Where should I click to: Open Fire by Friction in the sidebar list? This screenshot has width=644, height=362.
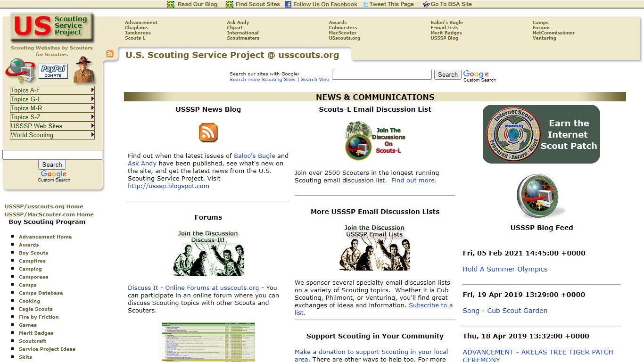pyautogui.click(x=39, y=317)
